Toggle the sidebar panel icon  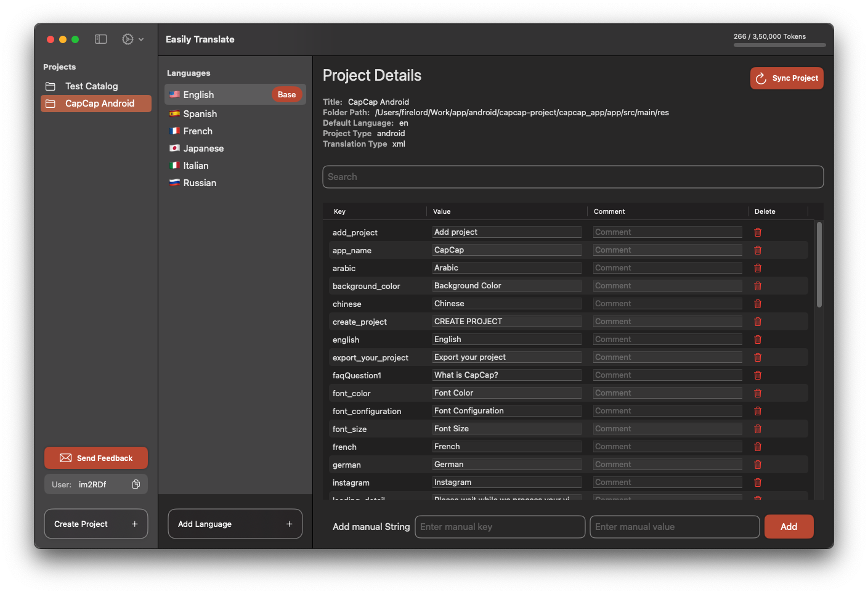coord(101,39)
